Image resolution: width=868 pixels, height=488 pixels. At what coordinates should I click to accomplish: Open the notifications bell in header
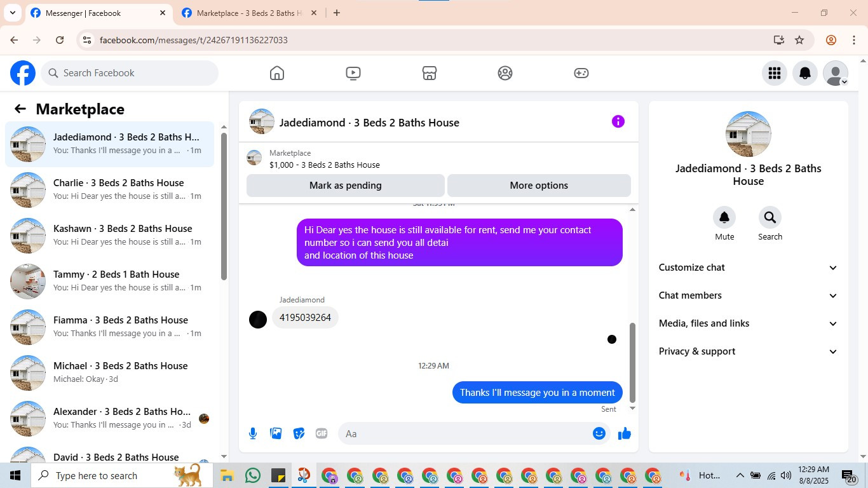point(805,73)
